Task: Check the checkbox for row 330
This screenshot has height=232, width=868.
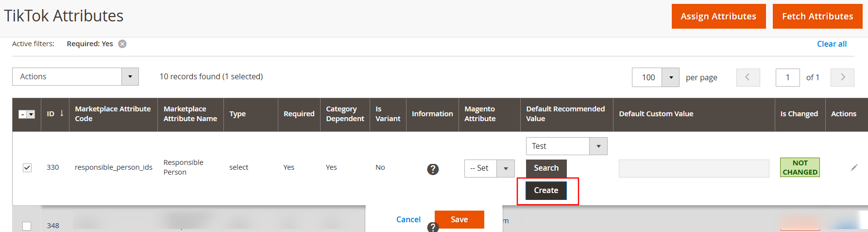Action: (27, 167)
